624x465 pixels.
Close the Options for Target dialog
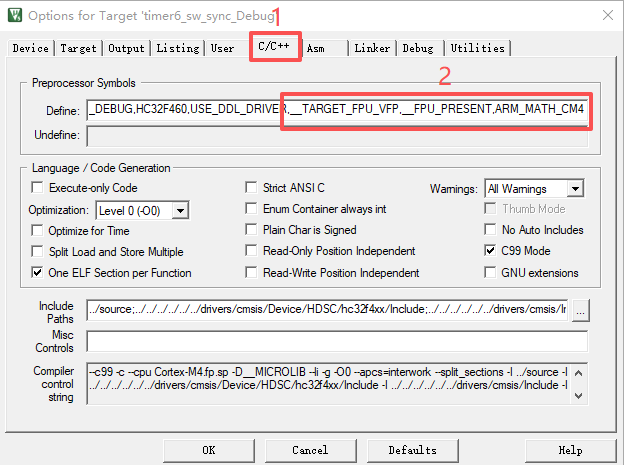607,15
